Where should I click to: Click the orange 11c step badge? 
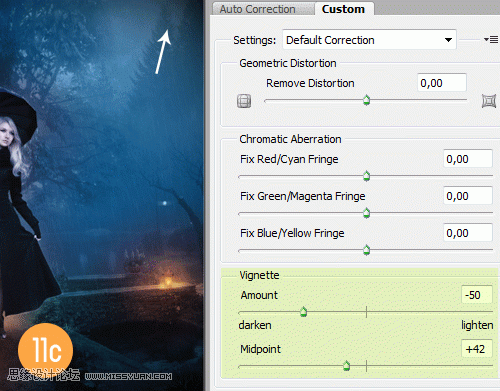tap(45, 350)
